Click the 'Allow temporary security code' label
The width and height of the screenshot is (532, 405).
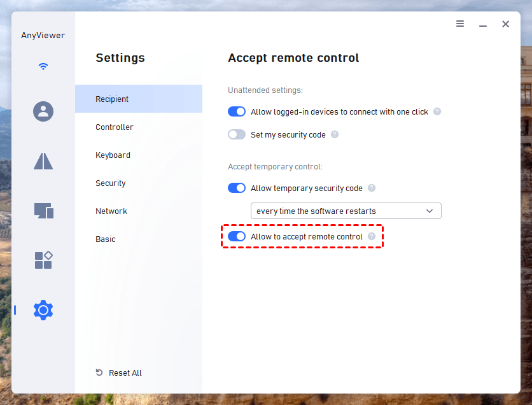click(306, 188)
